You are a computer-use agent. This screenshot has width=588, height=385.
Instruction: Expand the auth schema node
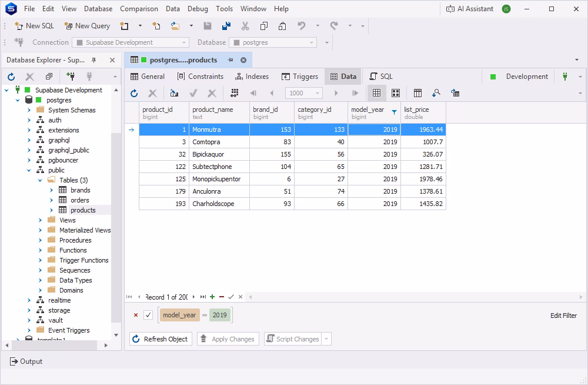(29, 120)
